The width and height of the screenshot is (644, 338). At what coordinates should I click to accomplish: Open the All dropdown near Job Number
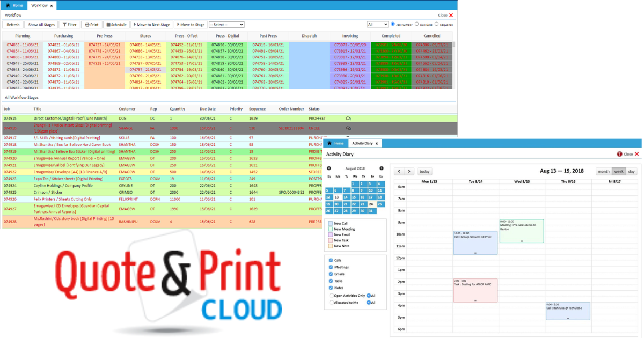coord(378,24)
